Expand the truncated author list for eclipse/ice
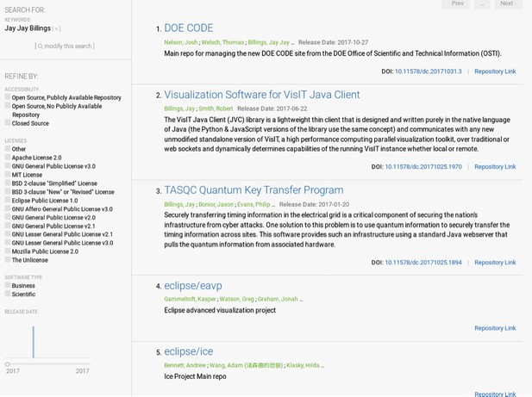This screenshot has width=532, height=397. (322, 366)
